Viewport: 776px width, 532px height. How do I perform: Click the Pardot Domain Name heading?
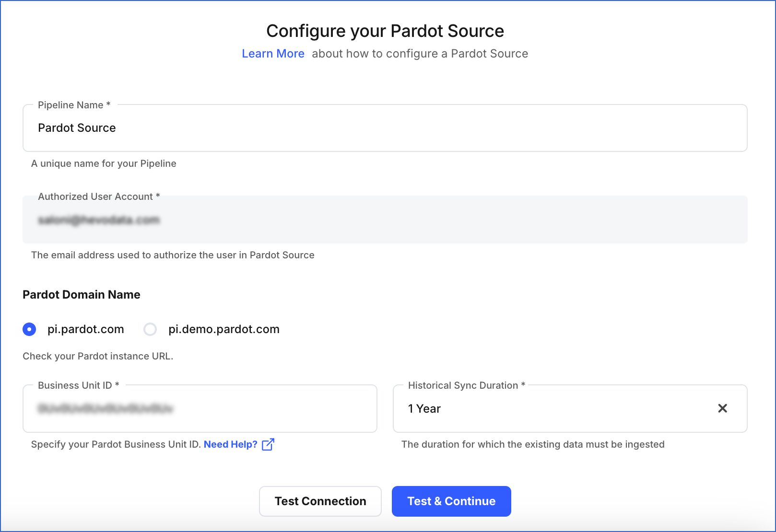[x=81, y=294]
